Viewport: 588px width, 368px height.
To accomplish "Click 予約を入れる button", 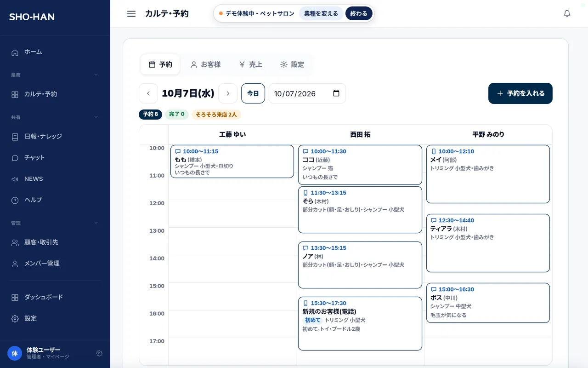I will (x=520, y=93).
